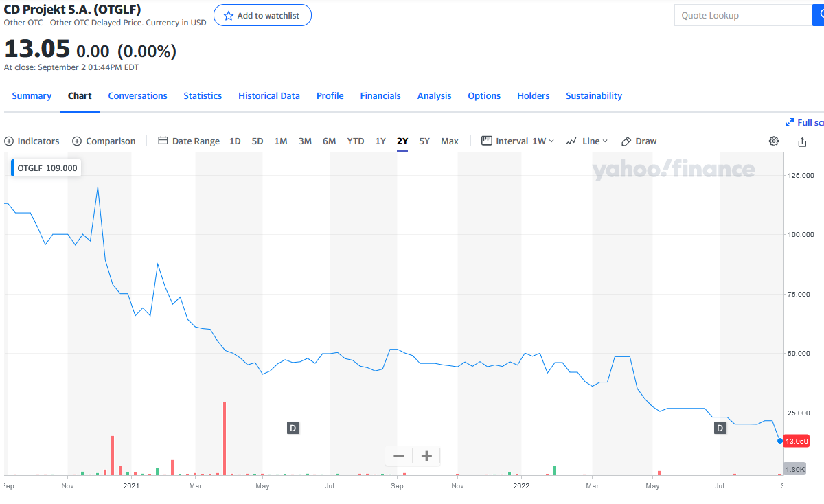This screenshot has width=824, height=504.
Task: Click the dividend marker near May 2021
Action: click(x=293, y=428)
